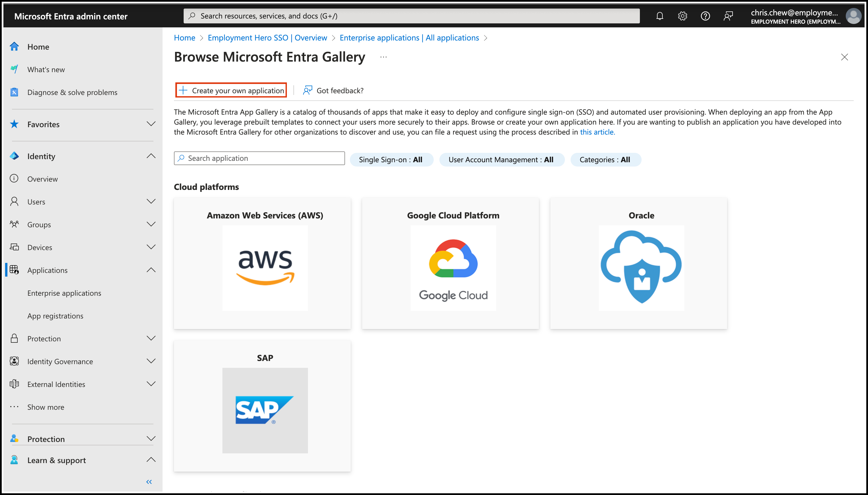Viewport: 868px width, 495px height.
Task: Click the help question mark icon
Action: [705, 16]
